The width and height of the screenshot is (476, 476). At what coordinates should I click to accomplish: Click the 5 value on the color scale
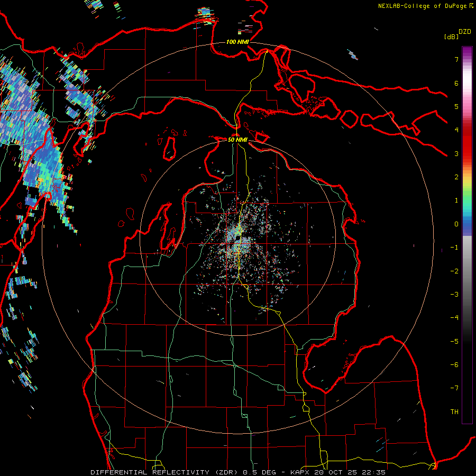coord(456,106)
